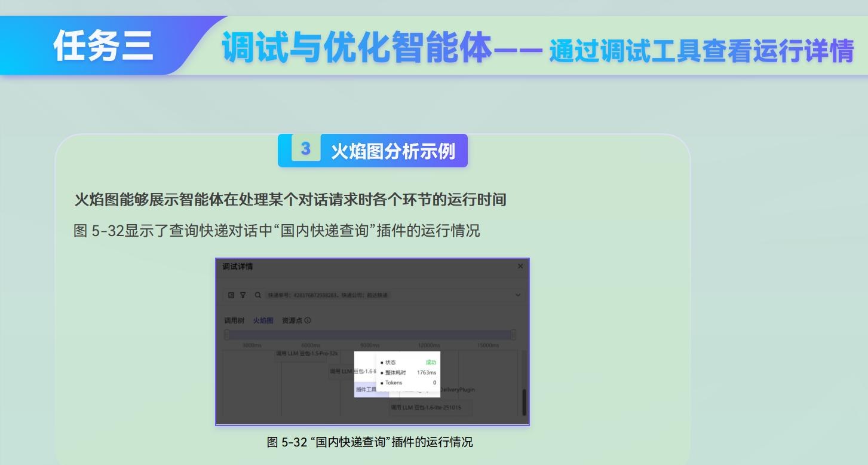
Task: Click the number 3 badge beside 火焰图分析示例
Action: [x=305, y=148]
